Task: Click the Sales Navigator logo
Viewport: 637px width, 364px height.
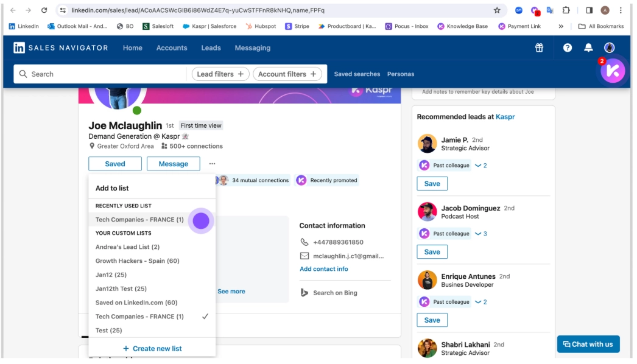Action: click(60, 47)
